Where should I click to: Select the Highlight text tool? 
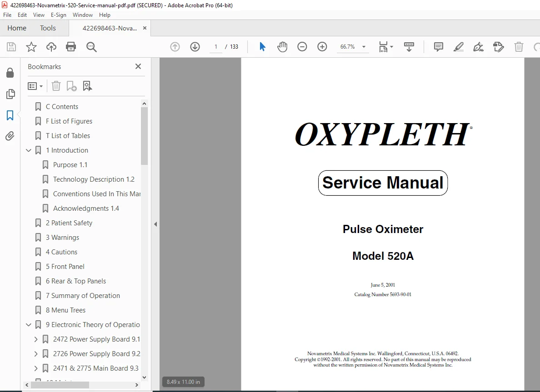coord(458,47)
